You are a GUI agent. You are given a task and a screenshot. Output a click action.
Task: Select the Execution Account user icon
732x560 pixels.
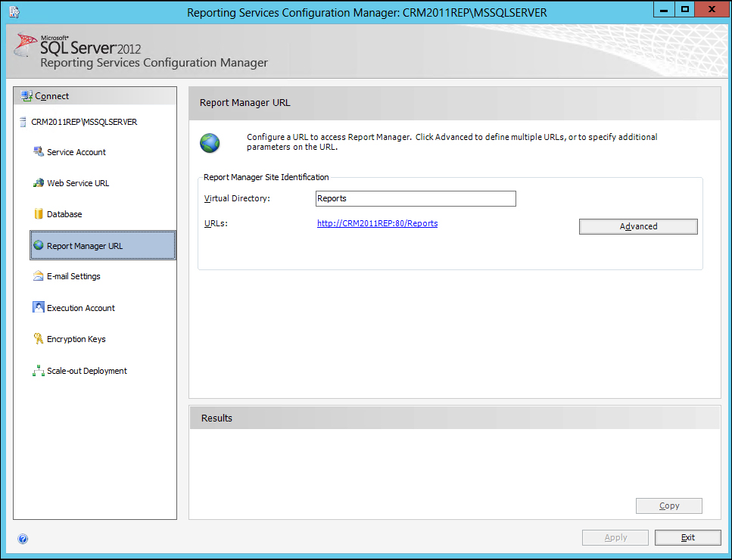39,307
